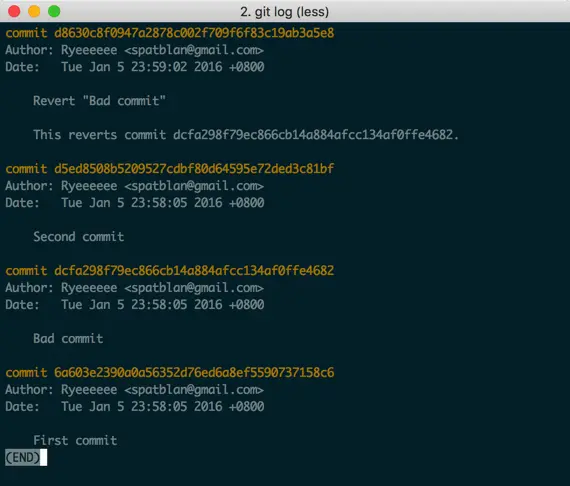
Task: Click the yellow minimize window button
Action: click(34, 11)
